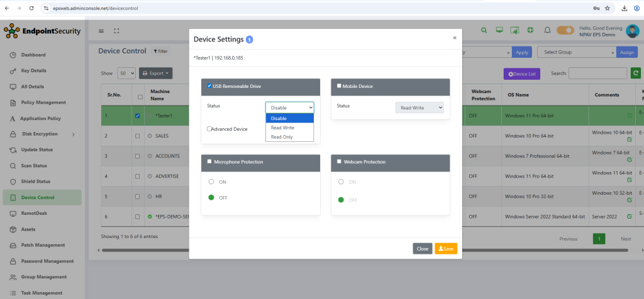Image resolution: width=644 pixels, height=299 pixels.
Task: Enable the Mobile Device checkbox
Action: (x=340, y=86)
